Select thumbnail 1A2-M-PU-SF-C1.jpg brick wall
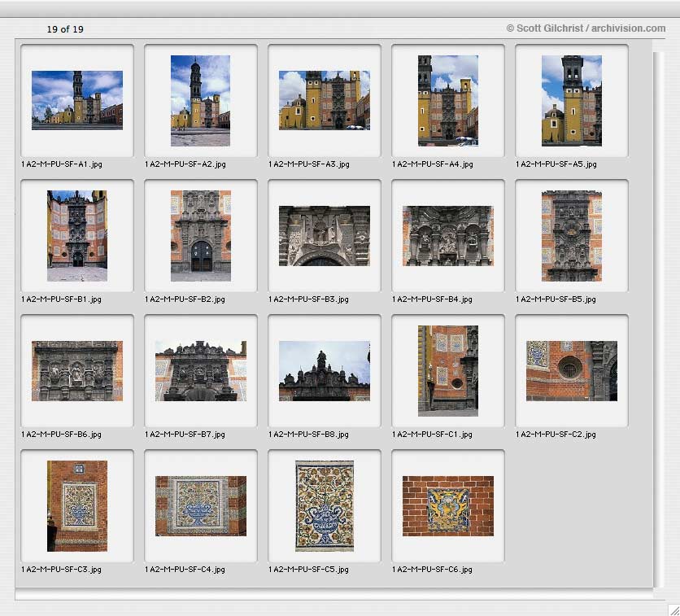 pos(448,371)
